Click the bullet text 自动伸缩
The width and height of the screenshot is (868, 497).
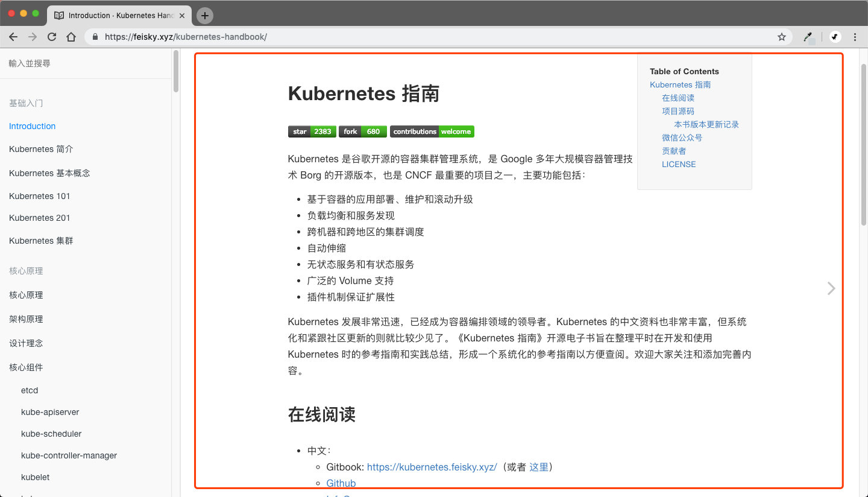(x=327, y=248)
